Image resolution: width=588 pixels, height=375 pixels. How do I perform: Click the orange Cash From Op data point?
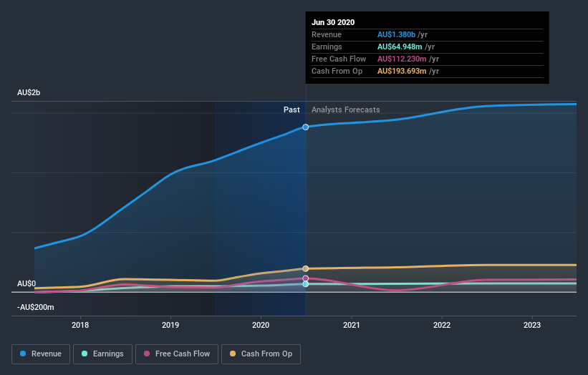click(306, 268)
